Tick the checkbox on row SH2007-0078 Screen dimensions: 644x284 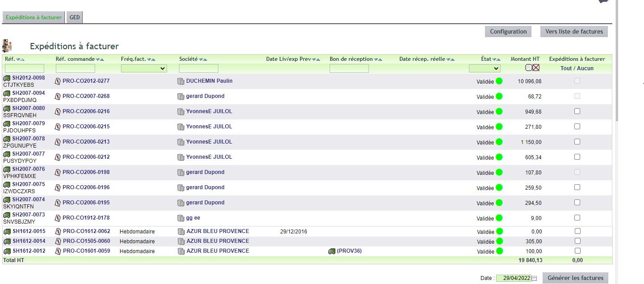click(x=577, y=142)
